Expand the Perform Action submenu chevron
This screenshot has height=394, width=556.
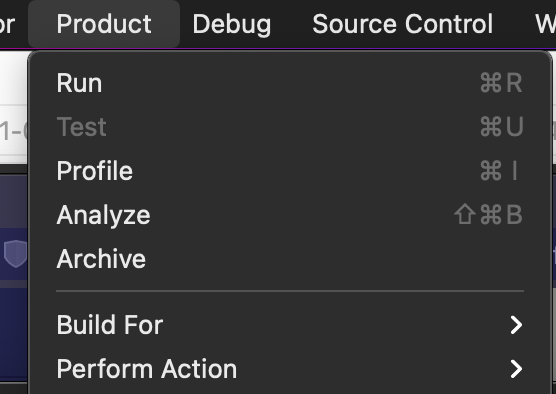click(516, 369)
